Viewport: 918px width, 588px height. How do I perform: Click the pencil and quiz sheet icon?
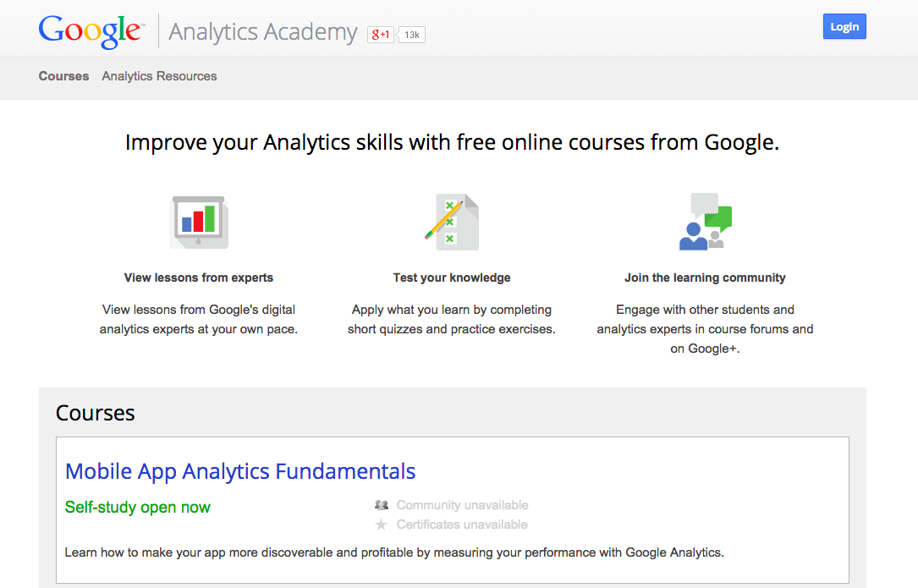451,222
